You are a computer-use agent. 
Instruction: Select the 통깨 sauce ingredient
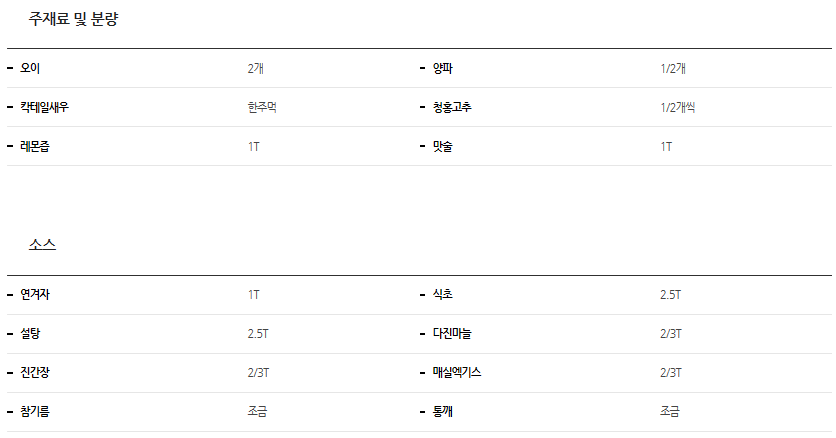click(x=443, y=412)
